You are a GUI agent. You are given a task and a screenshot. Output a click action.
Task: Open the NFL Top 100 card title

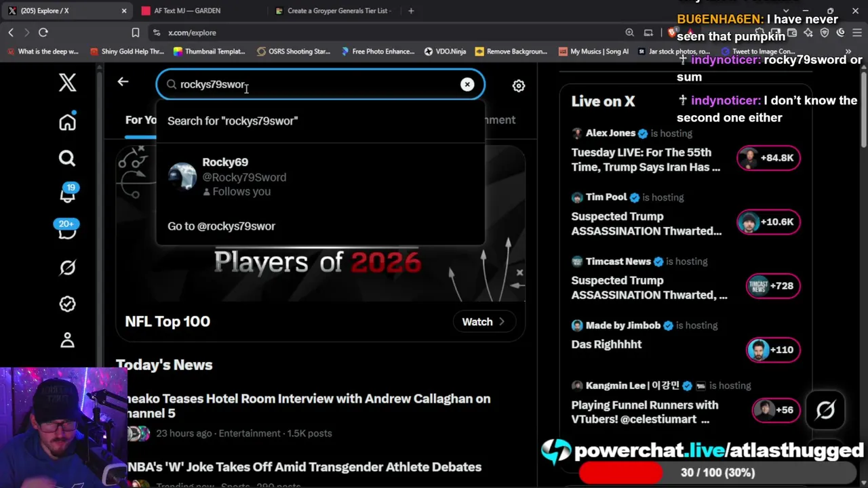coord(167,321)
